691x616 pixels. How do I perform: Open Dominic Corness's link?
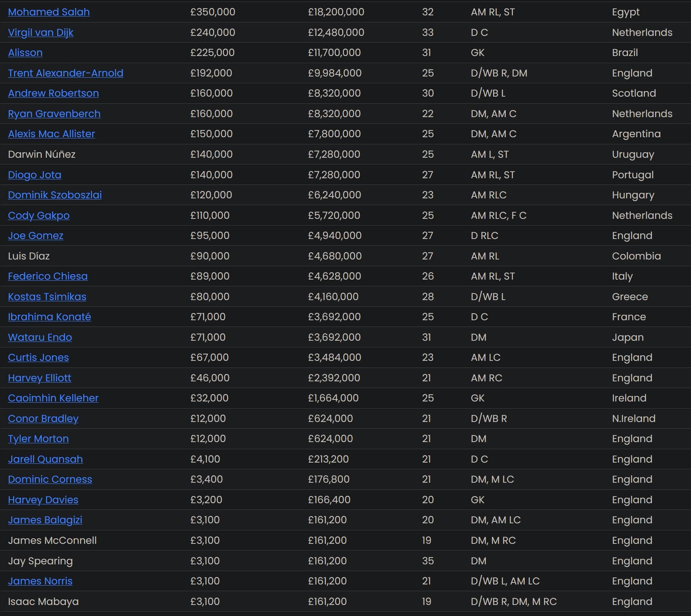50,479
